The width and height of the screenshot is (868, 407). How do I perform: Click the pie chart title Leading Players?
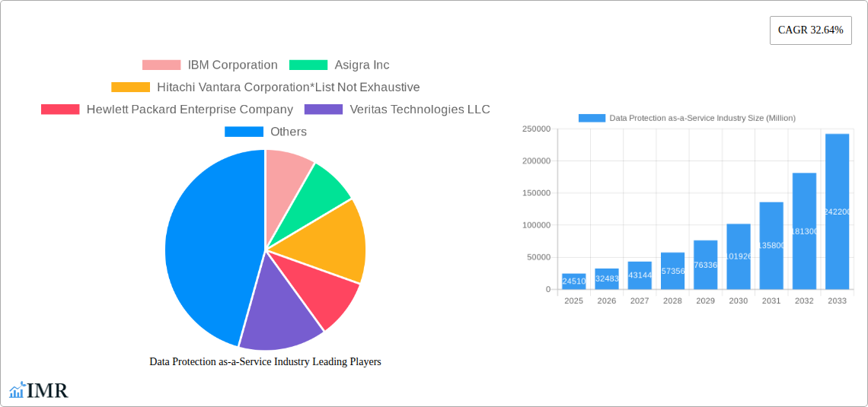coord(265,361)
